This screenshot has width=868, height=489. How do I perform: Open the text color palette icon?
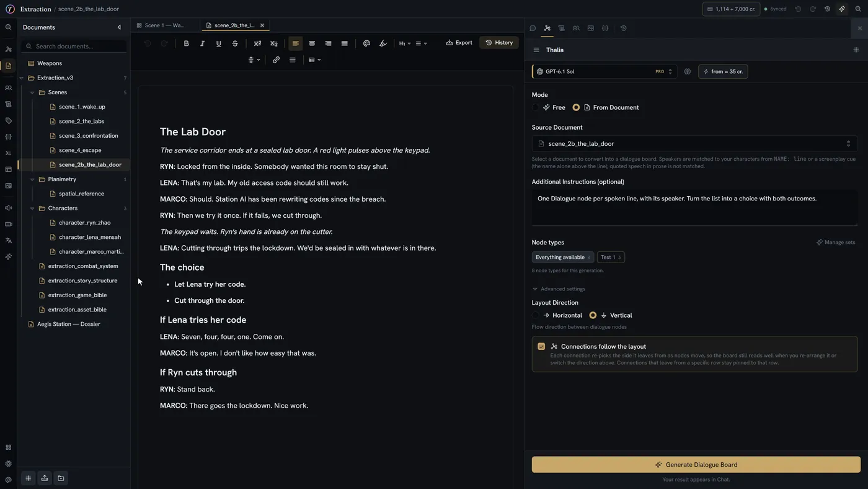pyautogui.click(x=366, y=43)
